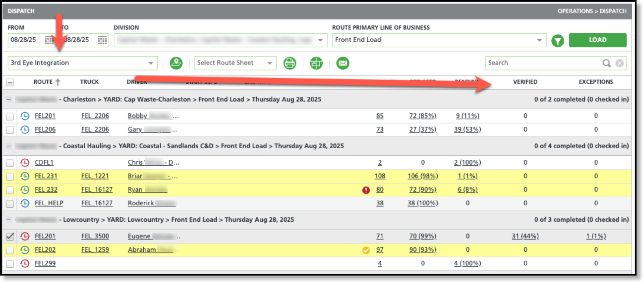Click the verified link 31 (44%)

pyautogui.click(x=525, y=236)
